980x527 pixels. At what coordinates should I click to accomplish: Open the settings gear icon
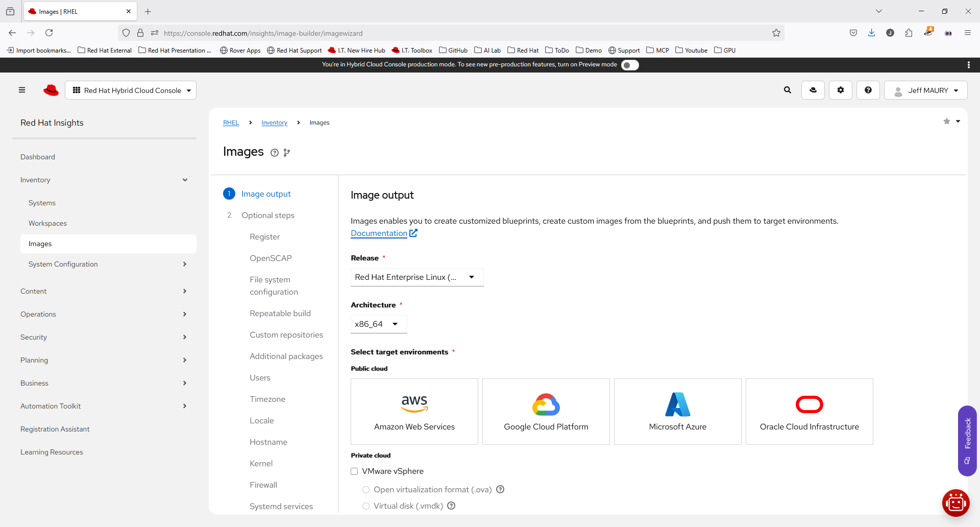tap(840, 90)
